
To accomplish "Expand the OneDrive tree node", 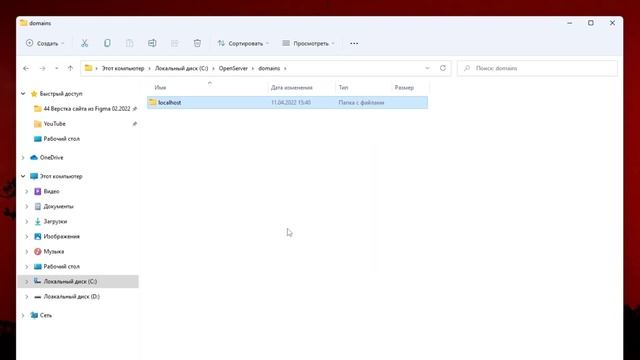I will (x=23, y=158).
